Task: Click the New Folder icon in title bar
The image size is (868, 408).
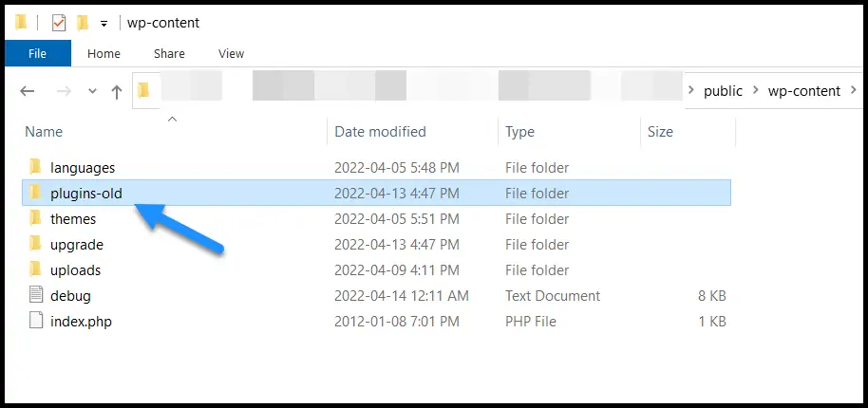Action: [83, 22]
